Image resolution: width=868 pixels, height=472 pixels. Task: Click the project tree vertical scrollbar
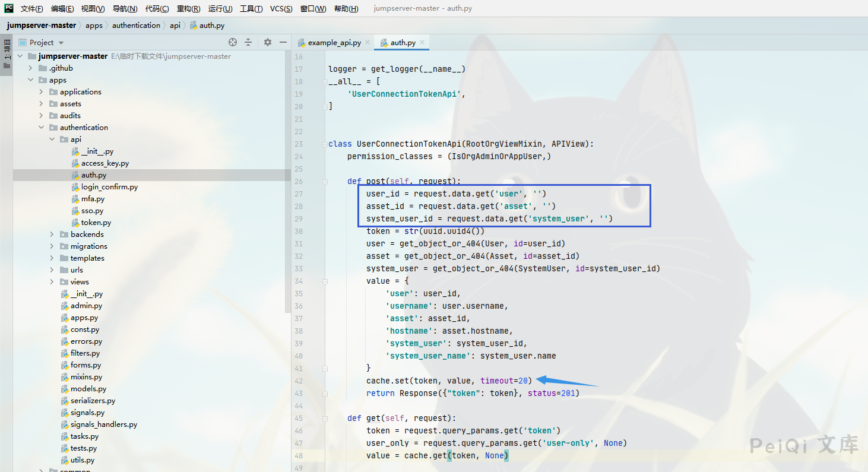[288, 178]
